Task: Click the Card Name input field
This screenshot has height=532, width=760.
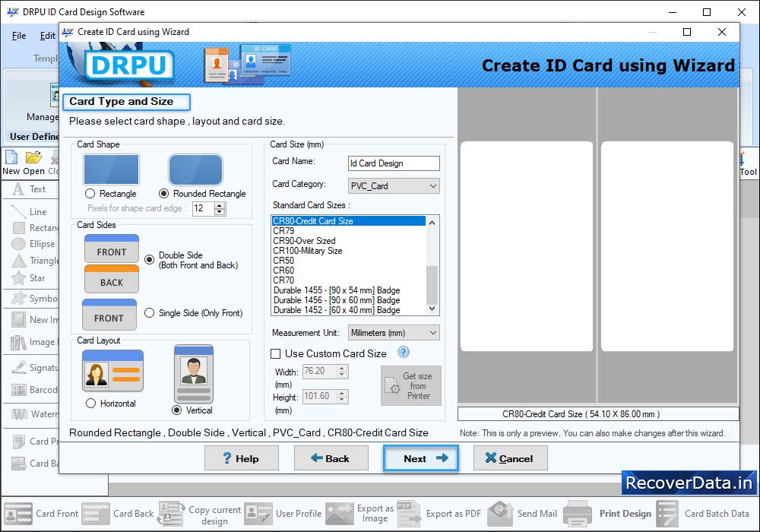Action: (394, 163)
